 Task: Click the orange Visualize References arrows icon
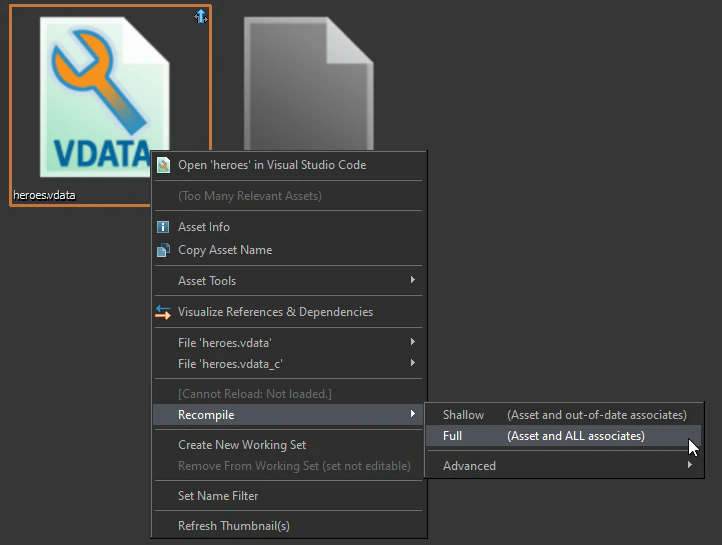164,312
